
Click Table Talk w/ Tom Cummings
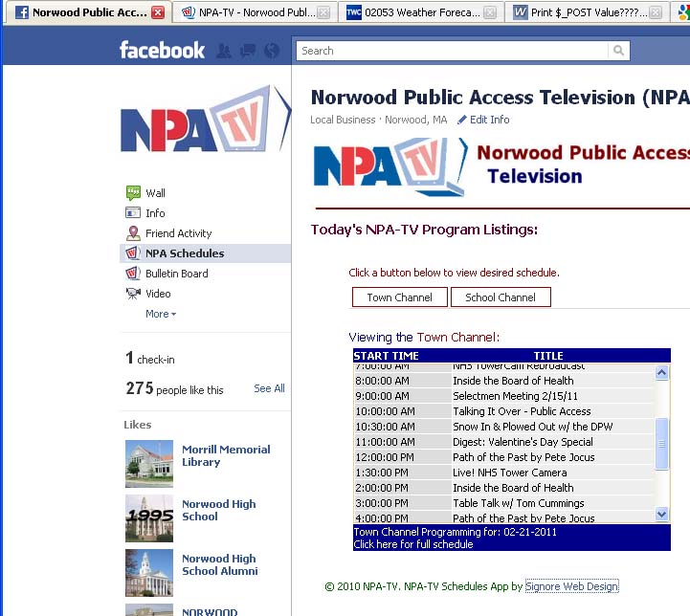519,503
